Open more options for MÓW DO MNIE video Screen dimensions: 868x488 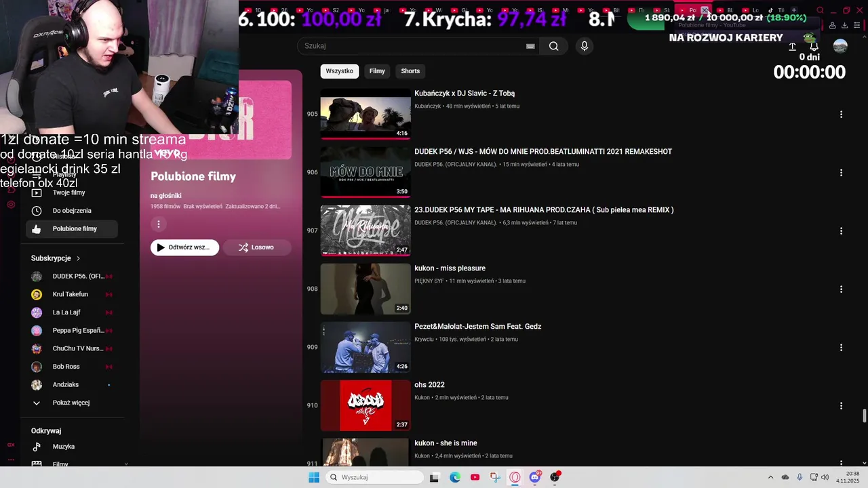point(841,173)
